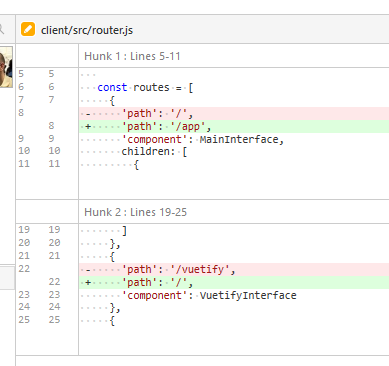Click the 'component': VuetifyInterface line

click(209, 295)
